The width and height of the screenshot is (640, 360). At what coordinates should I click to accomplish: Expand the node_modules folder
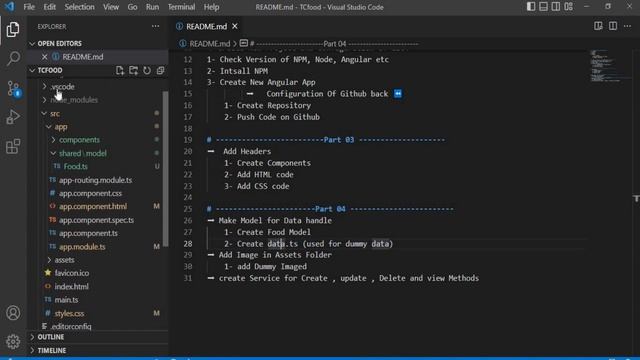tap(74, 100)
